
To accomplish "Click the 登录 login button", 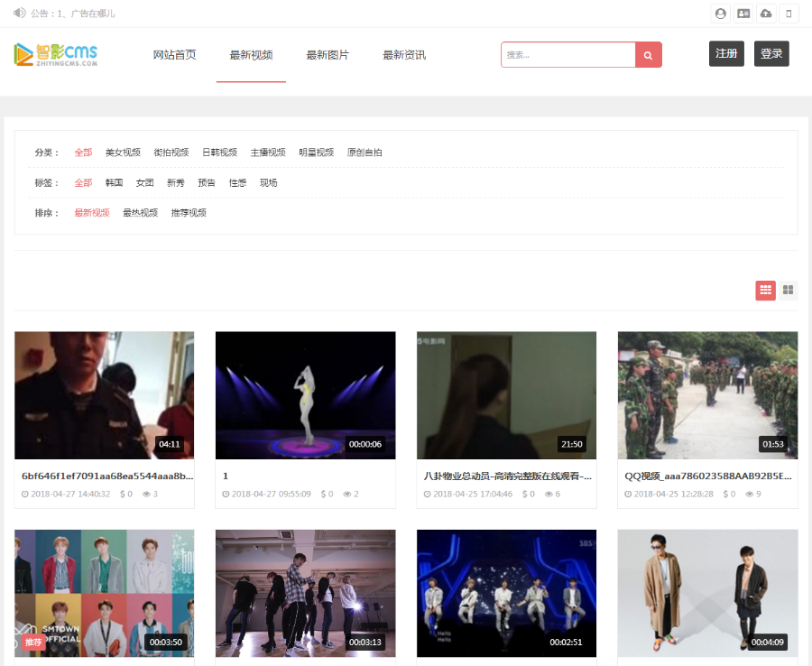I will pyautogui.click(x=771, y=54).
